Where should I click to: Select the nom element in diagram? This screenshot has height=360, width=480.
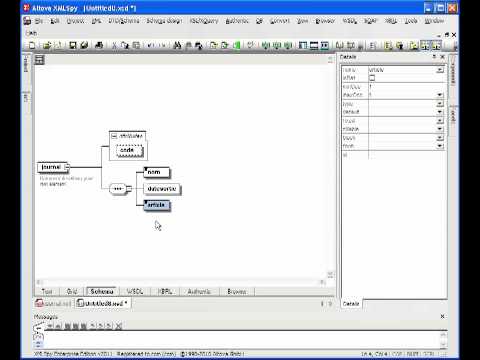coord(156,172)
